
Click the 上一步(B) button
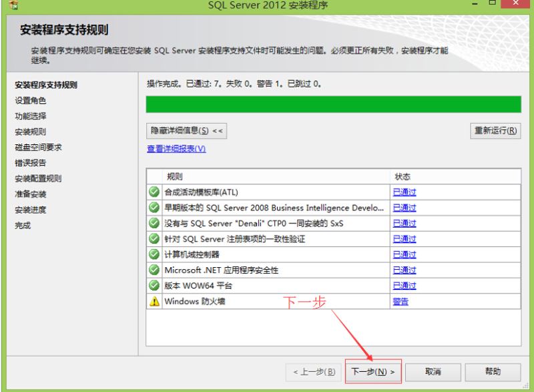pos(314,372)
